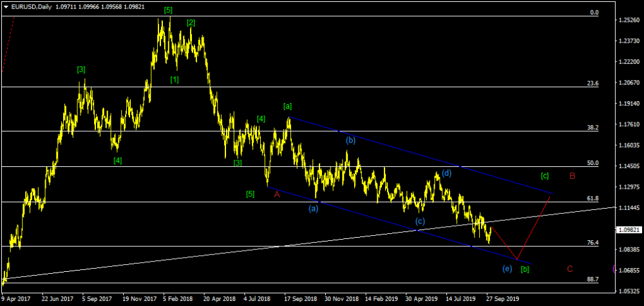
Task: Select the blue (a) wave label
Action: point(314,209)
